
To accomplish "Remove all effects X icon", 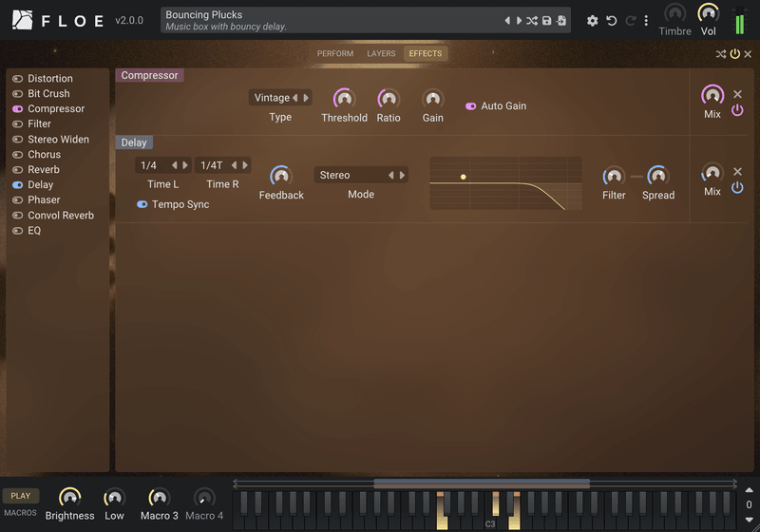I will coord(748,54).
